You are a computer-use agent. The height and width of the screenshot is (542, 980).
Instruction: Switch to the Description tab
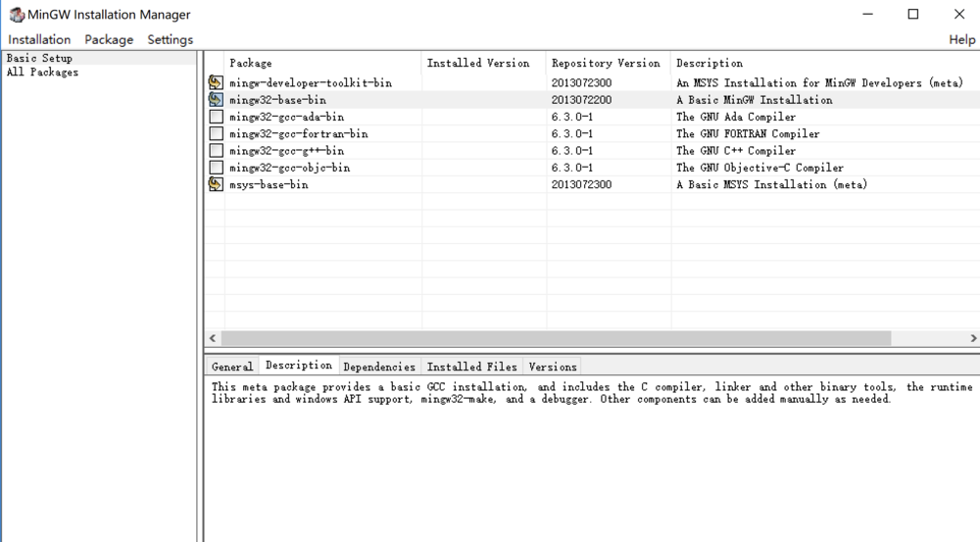(x=299, y=365)
